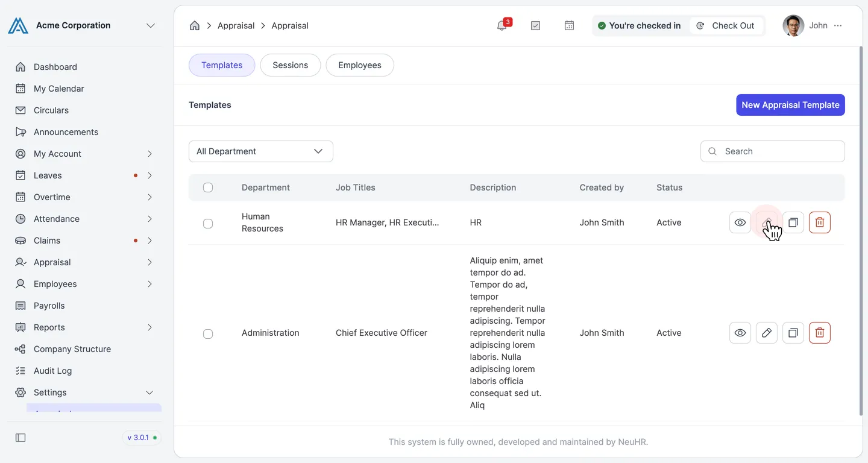View the Human Resources template (eye icon)
The image size is (868, 463).
click(x=740, y=222)
